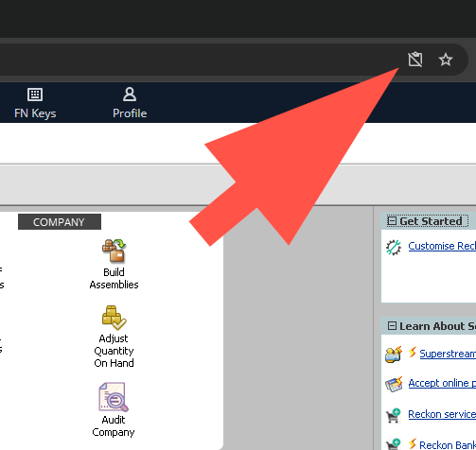Open Adjust Quantity On Hand icon
The width and height of the screenshot is (476, 450).
point(114,318)
